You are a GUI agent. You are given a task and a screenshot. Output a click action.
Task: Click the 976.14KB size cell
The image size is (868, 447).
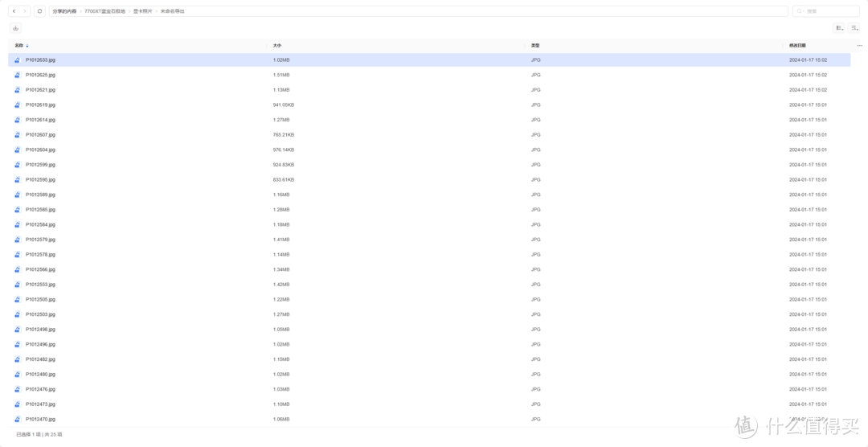click(284, 150)
